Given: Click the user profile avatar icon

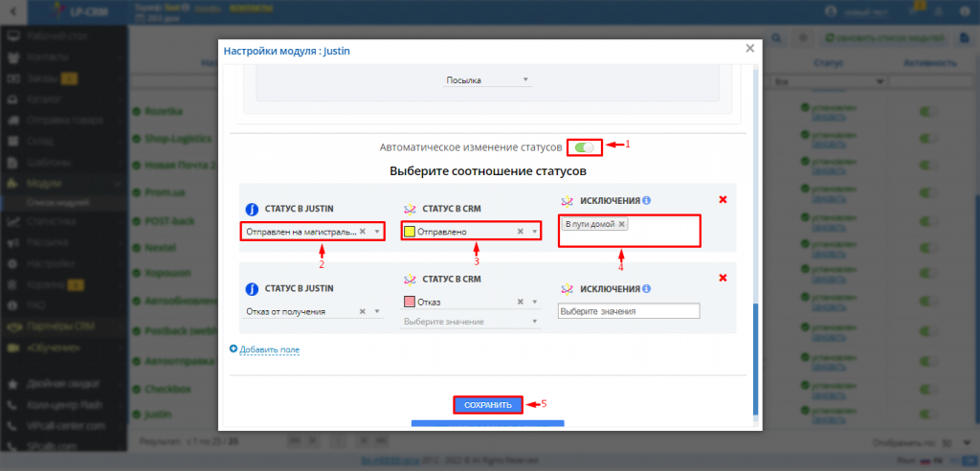Looking at the screenshot, I should click(x=831, y=11).
